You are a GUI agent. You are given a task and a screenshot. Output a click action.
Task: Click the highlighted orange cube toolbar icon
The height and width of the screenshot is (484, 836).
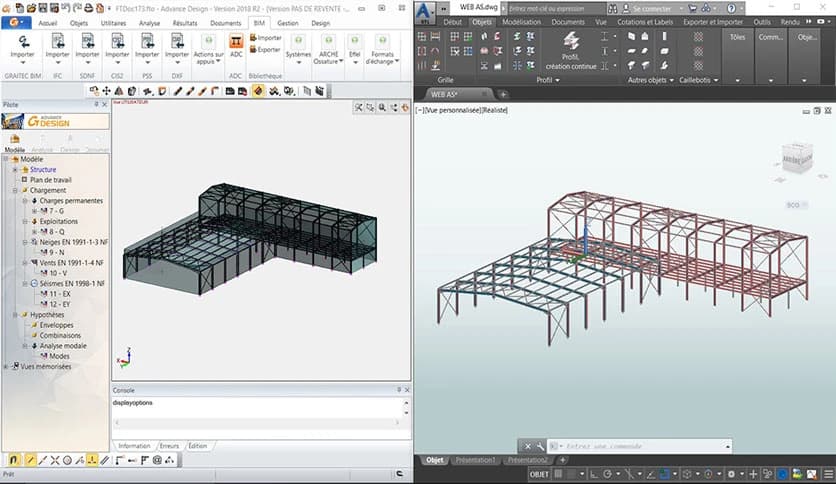coord(258,91)
